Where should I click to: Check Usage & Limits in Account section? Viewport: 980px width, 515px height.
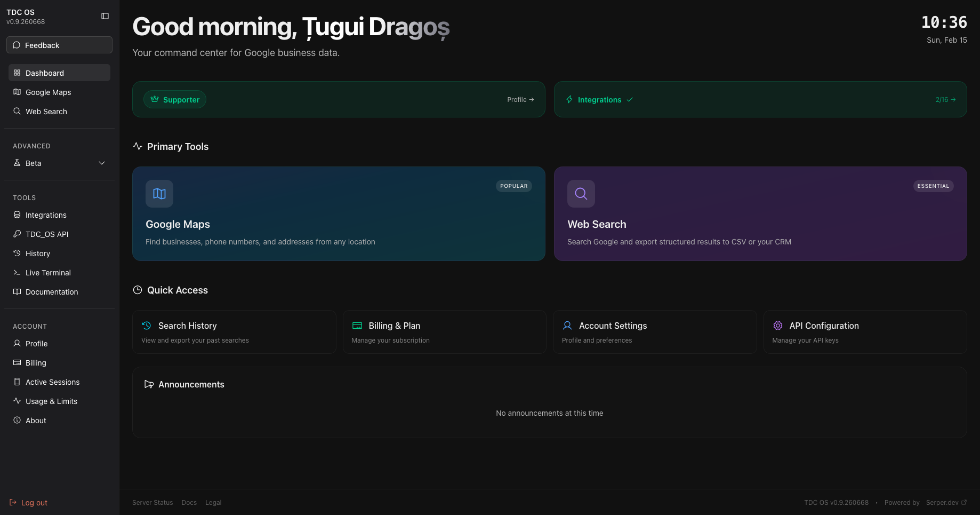pyautogui.click(x=51, y=401)
